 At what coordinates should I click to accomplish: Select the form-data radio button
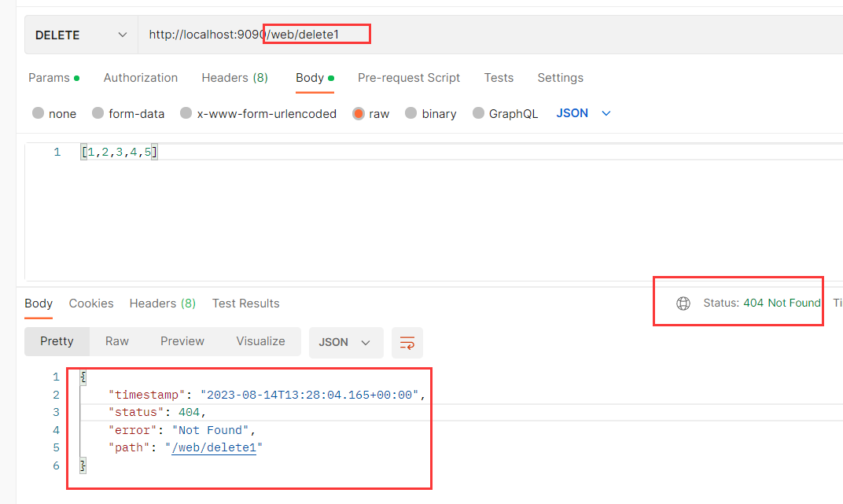98,113
